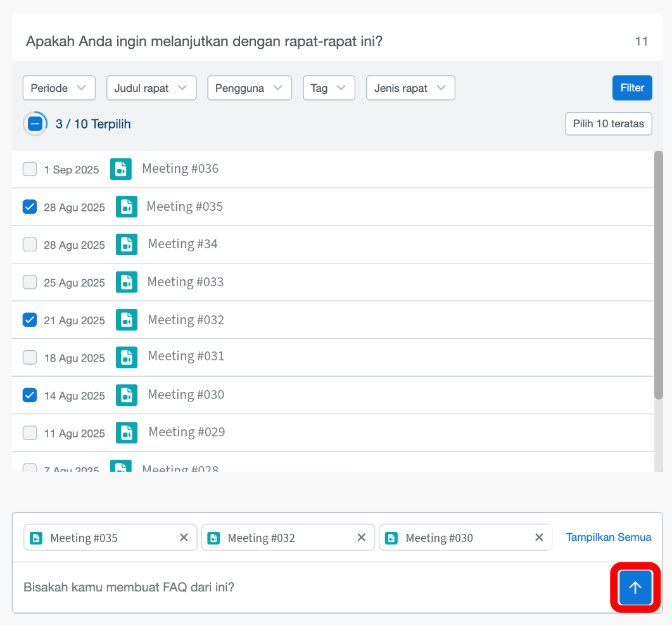The image size is (672, 625).
Task: Click the Meeting #031 title
Action: pos(186,356)
